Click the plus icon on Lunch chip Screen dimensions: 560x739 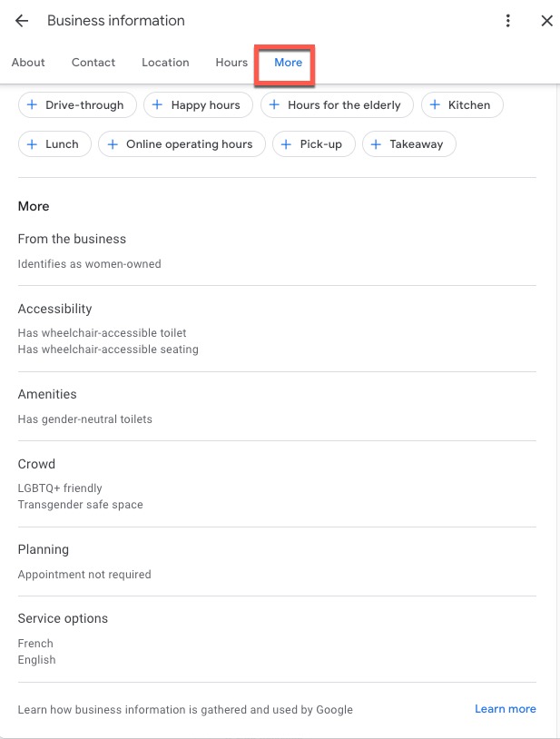point(31,143)
